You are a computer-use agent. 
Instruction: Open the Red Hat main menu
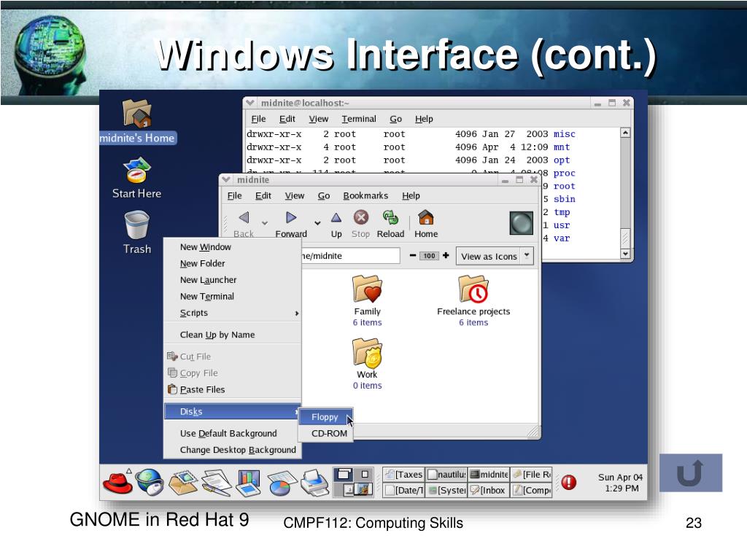(117, 482)
